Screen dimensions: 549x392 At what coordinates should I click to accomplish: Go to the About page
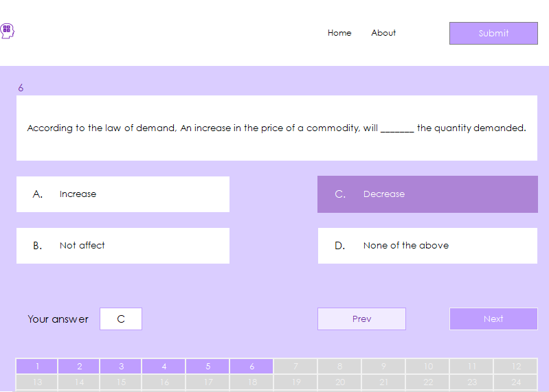(383, 33)
